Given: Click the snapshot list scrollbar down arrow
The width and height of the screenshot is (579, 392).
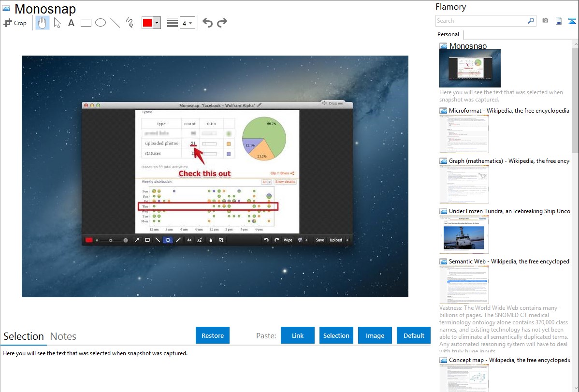Looking at the screenshot, I should pos(575,388).
